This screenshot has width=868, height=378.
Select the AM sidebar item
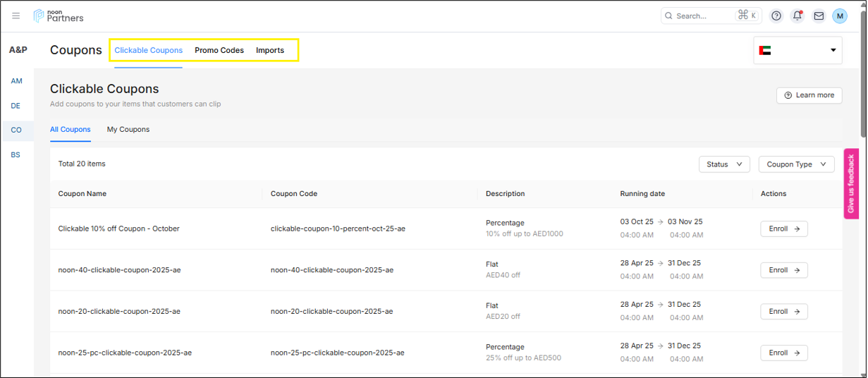[x=16, y=81]
